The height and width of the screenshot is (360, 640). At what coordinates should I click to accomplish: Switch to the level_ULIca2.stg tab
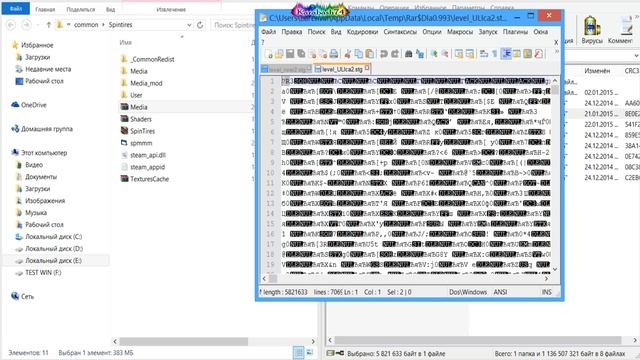pos(342,69)
